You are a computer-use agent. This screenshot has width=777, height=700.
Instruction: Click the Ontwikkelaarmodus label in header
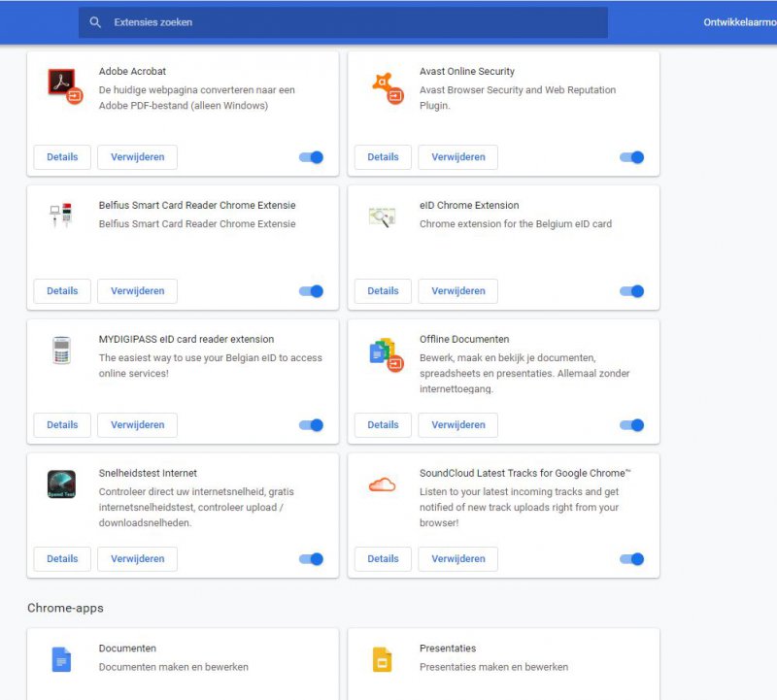[739, 22]
